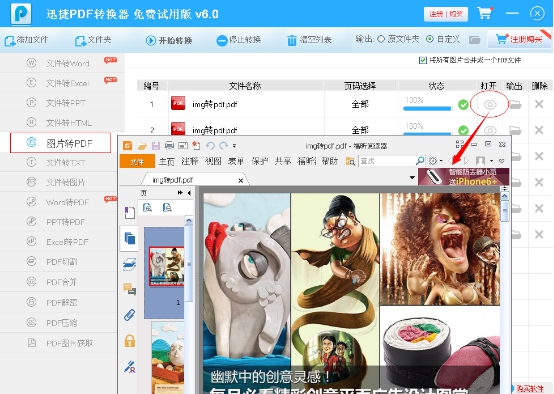
Task: Click the 文件夹 add folder toolbar button
Action: (93, 40)
